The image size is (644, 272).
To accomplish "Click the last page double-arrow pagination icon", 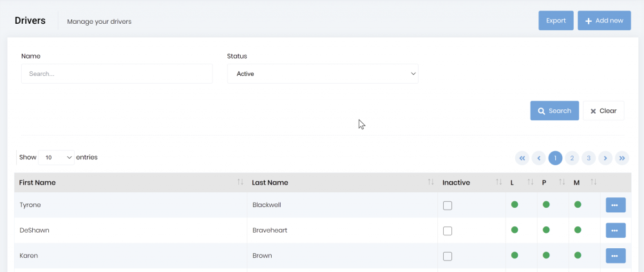I will (x=622, y=158).
